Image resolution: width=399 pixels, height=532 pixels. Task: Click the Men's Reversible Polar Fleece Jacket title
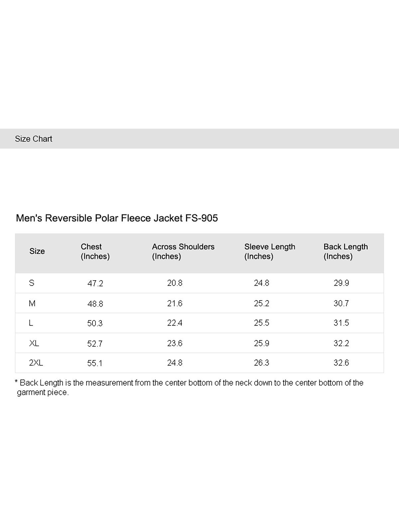pos(117,218)
